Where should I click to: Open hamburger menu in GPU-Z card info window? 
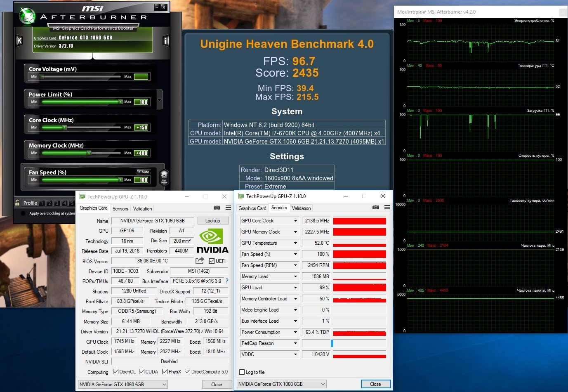tap(228, 208)
